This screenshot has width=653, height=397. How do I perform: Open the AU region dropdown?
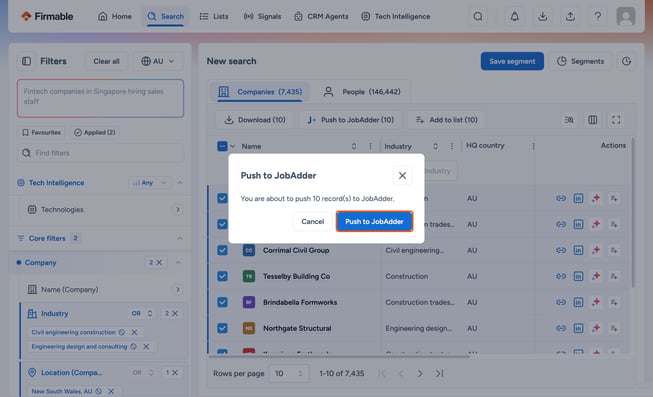[157, 61]
